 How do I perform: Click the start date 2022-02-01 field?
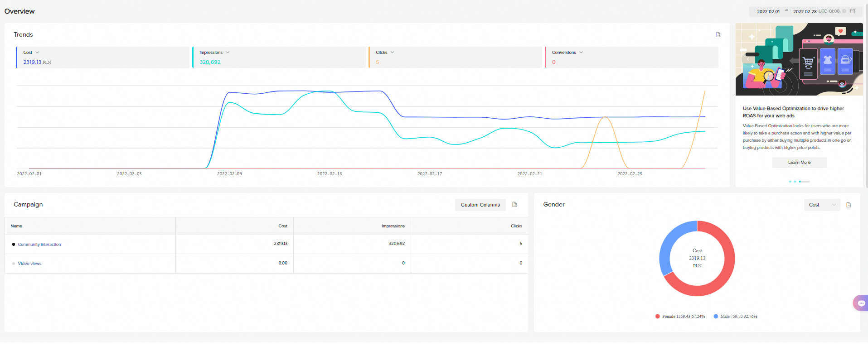pos(768,11)
